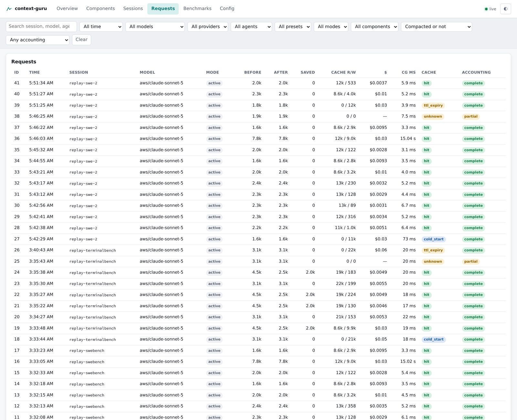Open the Any accounting dropdown
The height and width of the screenshot is (420, 517).
tap(37, 40)
